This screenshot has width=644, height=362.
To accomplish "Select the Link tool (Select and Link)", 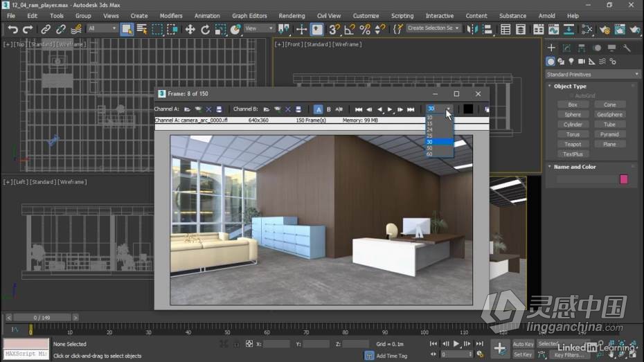I will coord(46,29).
